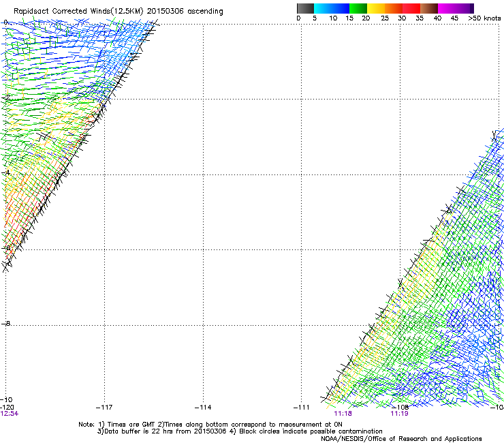
Task: Click the longitude label '-117'
Action: coord(104,408)
